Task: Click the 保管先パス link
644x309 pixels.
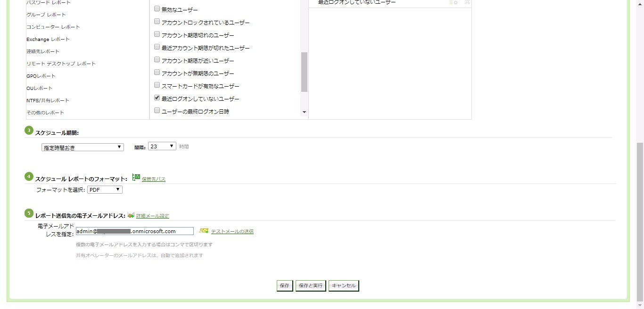Action: click(154, 179)
